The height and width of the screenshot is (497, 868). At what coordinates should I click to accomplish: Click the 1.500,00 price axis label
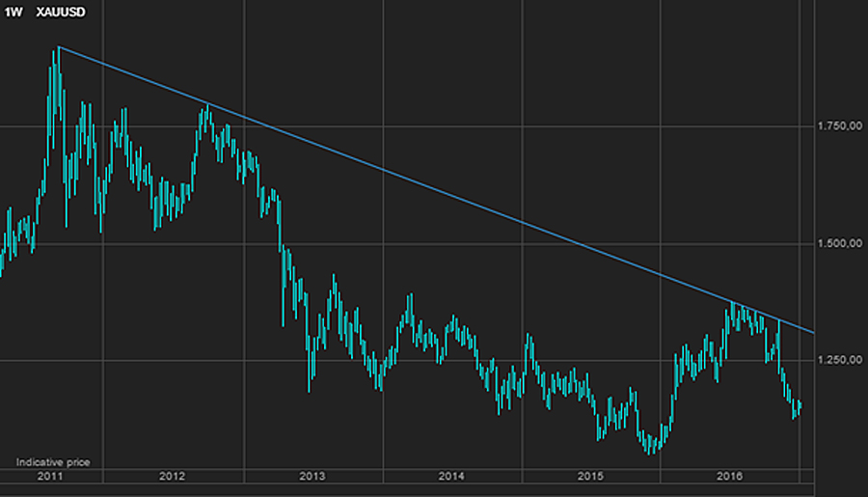pyautogui.click(x=835, y=243)
